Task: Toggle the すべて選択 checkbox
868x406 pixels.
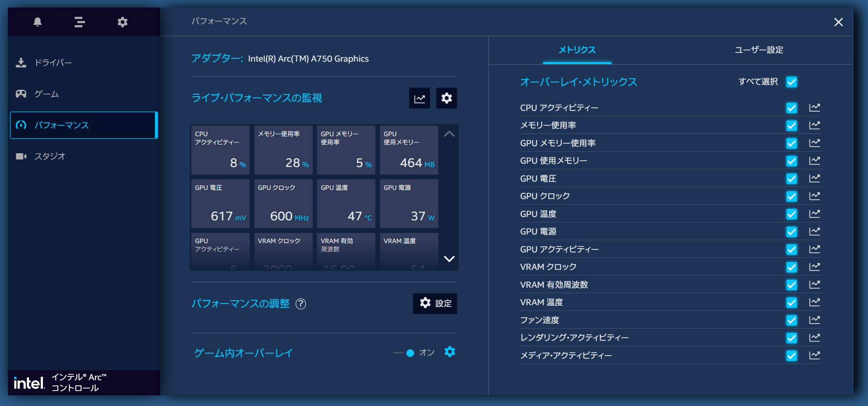Action: [x=791, y=82]
